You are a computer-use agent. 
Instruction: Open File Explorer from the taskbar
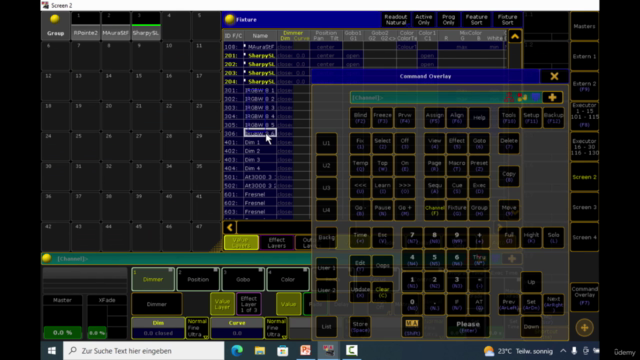(260, 351)
